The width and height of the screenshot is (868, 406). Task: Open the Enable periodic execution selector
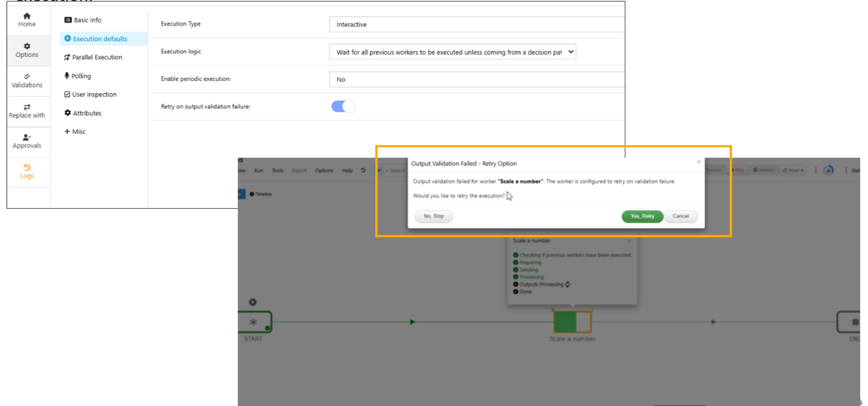click(477, 80)
